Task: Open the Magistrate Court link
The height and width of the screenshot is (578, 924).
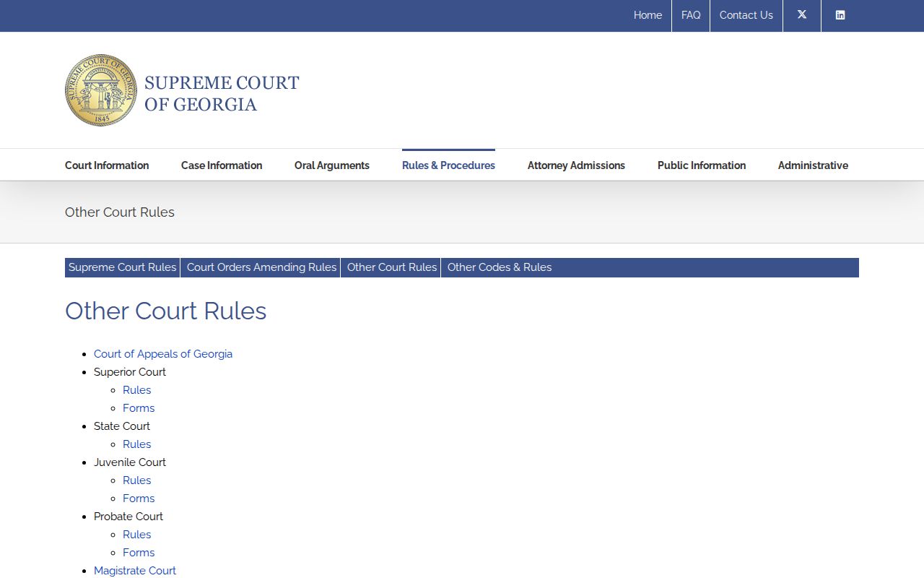Action: [x=135, y=571]
